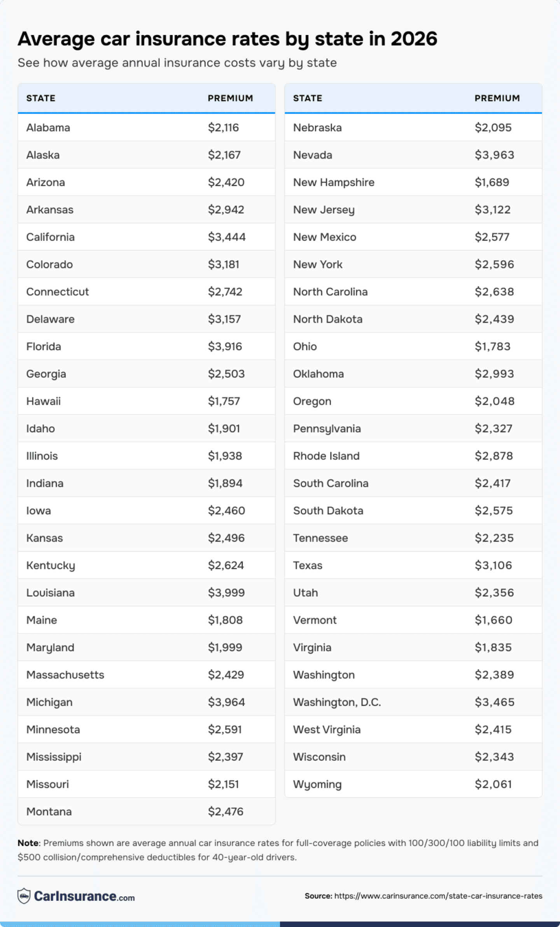Viewport: 560px width, 927px height.
Task: Click the CarInsurance.com shield logo icon
Action: tap(24, 896)
